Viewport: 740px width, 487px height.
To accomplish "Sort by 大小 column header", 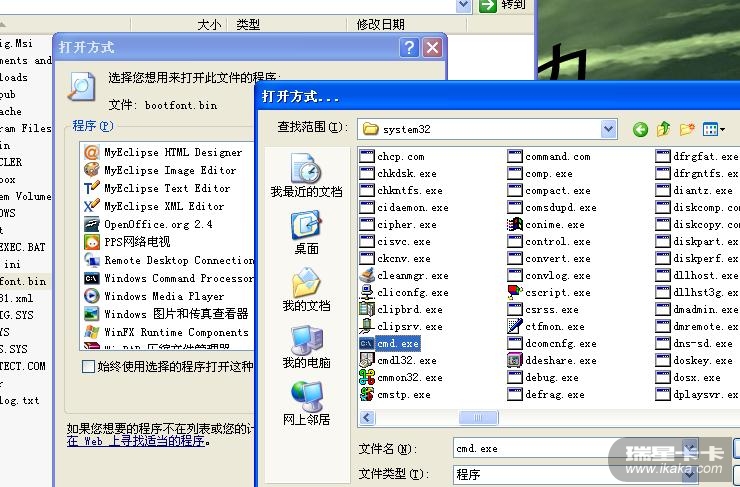I will pos(210,25).
